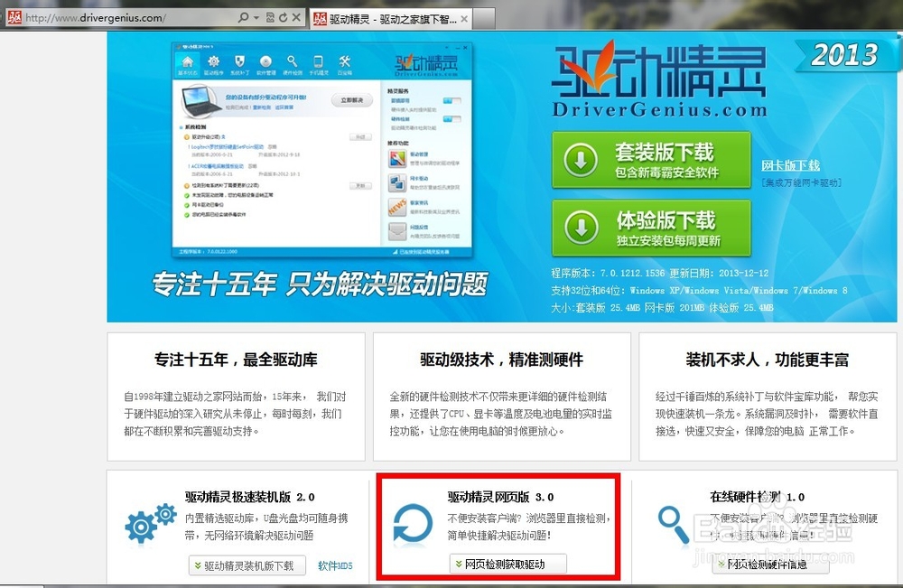Close the 驱动精灵 browser tab
Image resolution: width=903 pixels, height=588 pixels.
point(464,20)
